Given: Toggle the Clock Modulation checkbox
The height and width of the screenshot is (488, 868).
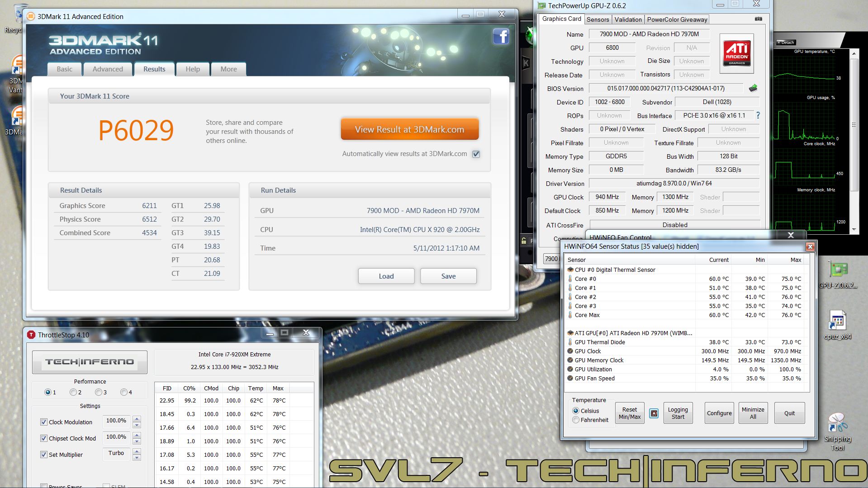Looking at the screenshot, I should click(44, 422).
